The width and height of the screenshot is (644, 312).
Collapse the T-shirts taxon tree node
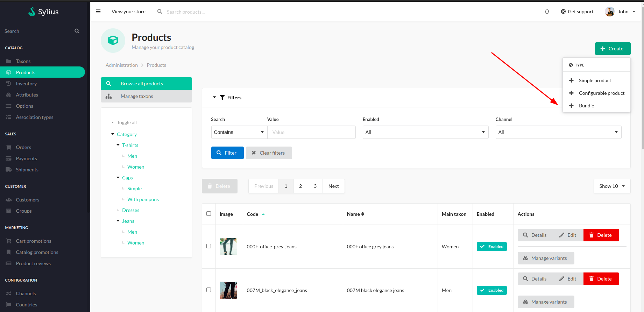(x=118, y=145)
